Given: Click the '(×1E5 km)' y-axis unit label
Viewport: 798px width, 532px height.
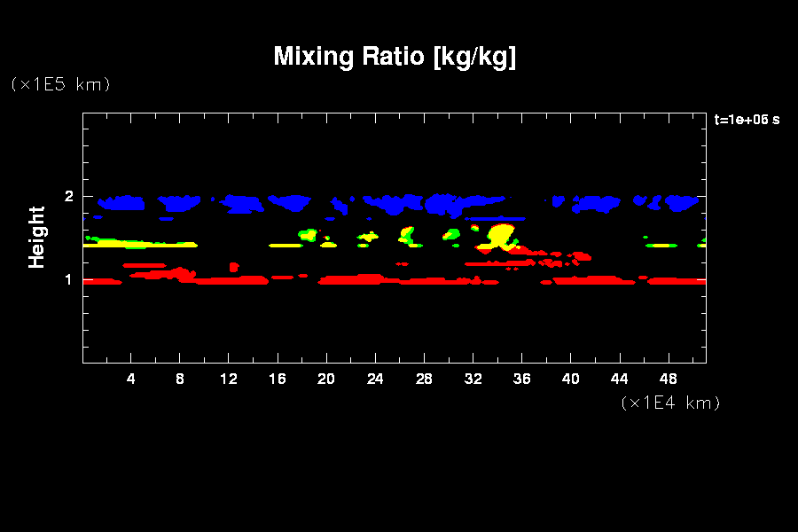Looking at the screenshot, I should tap(60, 84).
